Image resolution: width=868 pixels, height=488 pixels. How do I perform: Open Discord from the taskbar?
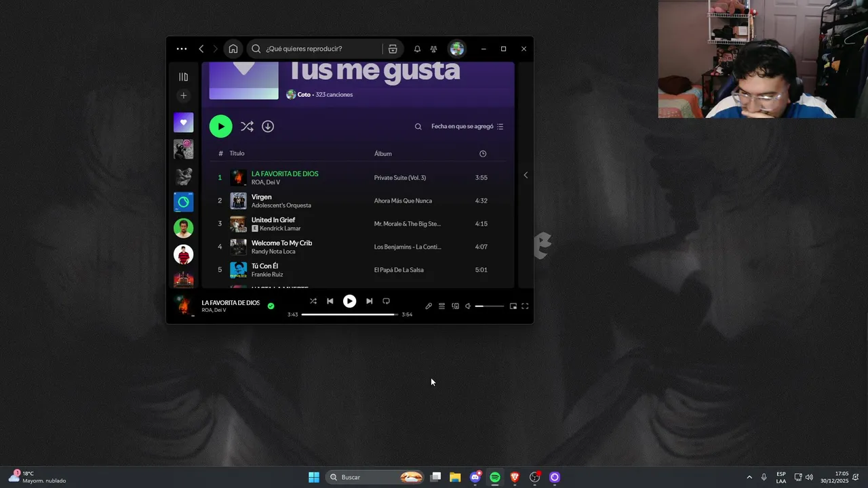coord(475,477)
